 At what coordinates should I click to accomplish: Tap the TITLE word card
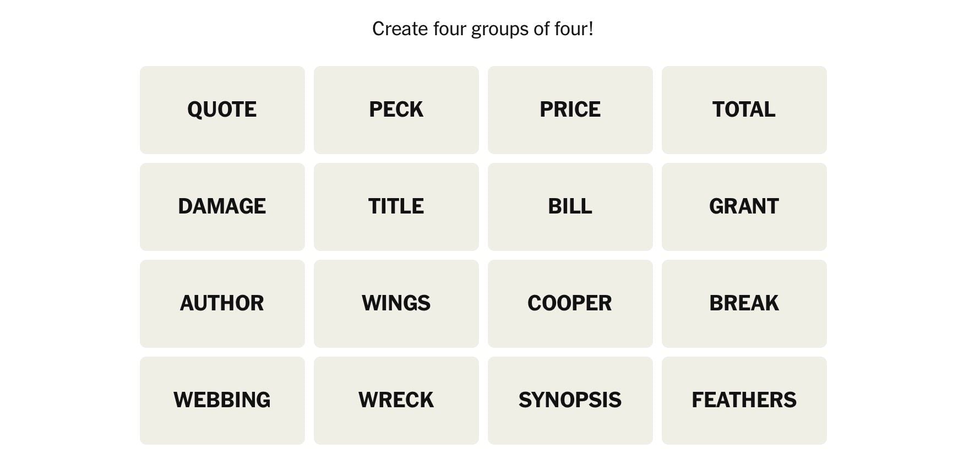(396, 206)
